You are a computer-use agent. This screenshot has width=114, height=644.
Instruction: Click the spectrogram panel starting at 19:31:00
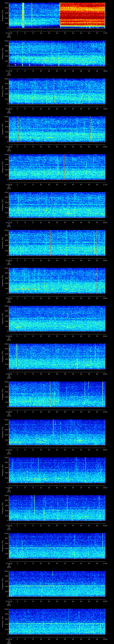point(57,584)
